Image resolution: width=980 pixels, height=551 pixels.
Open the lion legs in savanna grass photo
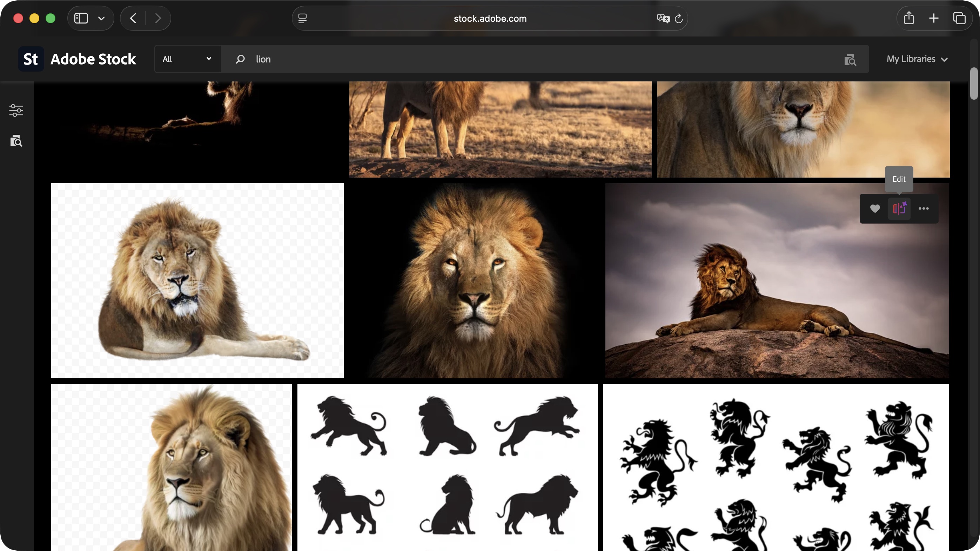click(500, 130)
